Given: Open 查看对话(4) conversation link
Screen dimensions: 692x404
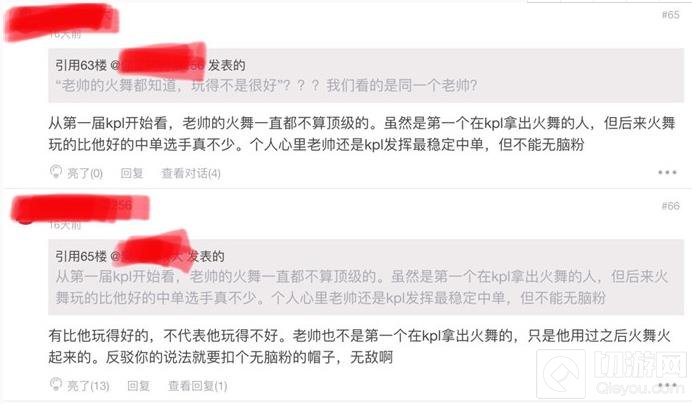Looking at the screenshot, I should coord(191,174).
